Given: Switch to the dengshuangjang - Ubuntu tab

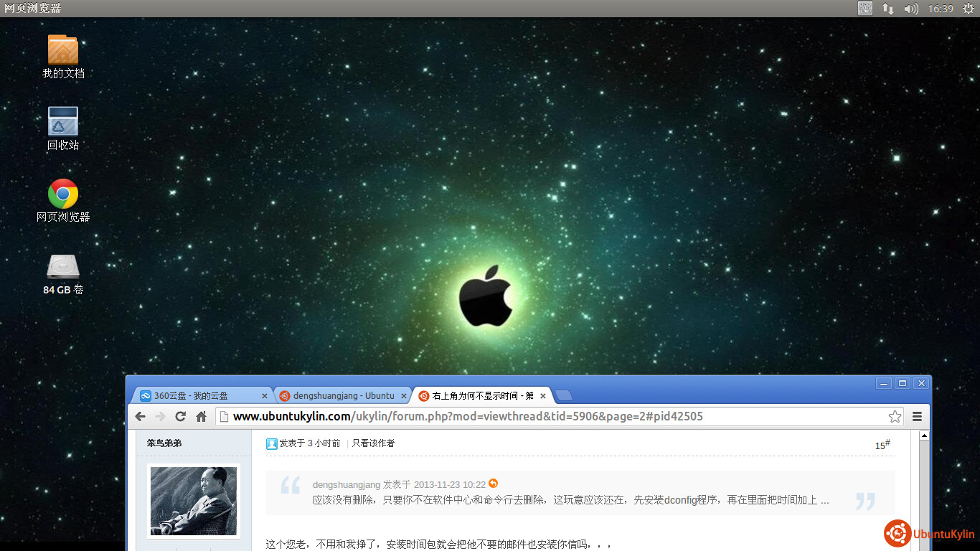Looking at the screenshot, I should (343, 396).
